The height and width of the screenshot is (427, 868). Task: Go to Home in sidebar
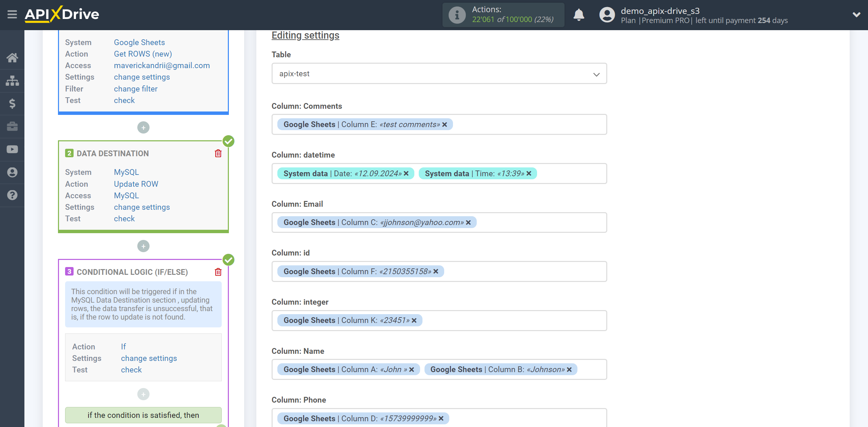click(x=12, y=58)
